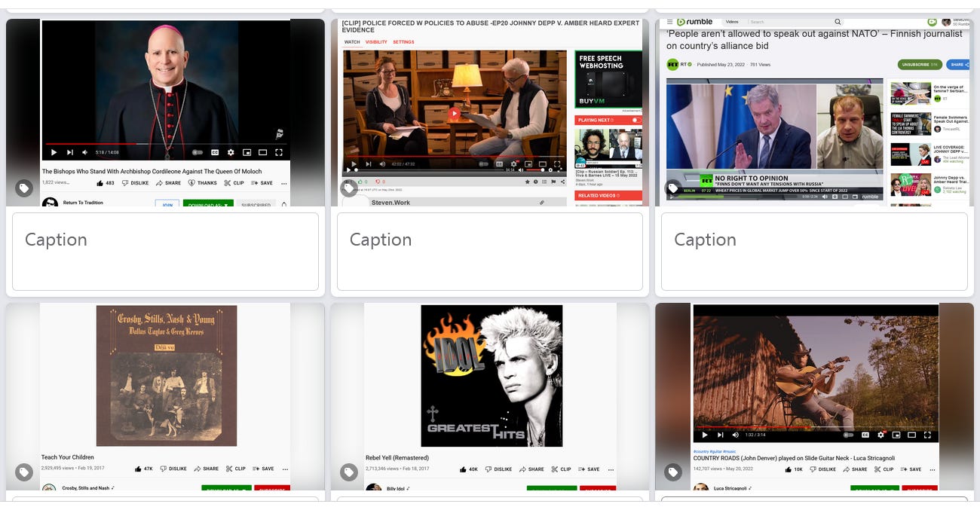Click play in the Archbishop Cordileone video player
Viewport: 980px width, 510px height.
point(54,152)
